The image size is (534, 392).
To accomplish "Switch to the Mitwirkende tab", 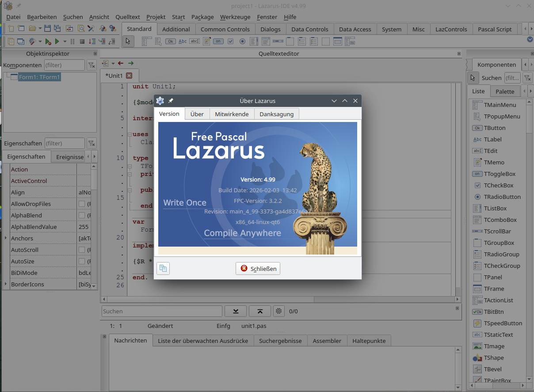I will click(x=232, y=114).
